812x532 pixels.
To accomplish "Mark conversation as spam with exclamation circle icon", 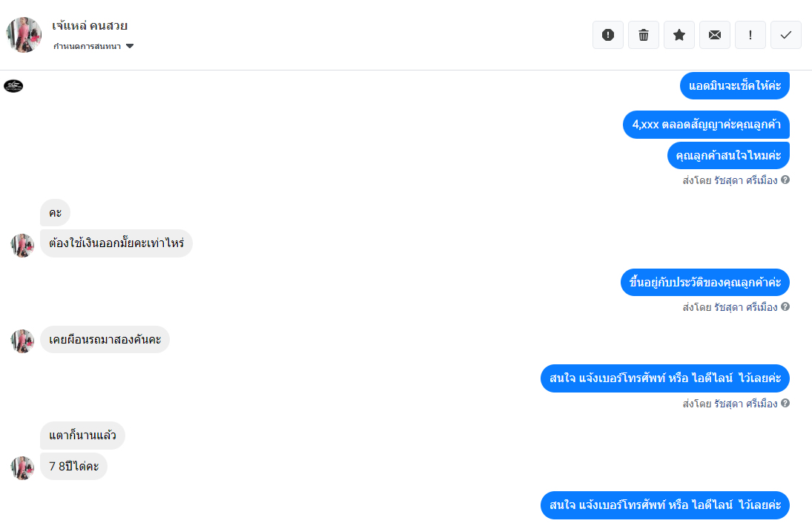I will click(608, 35).
